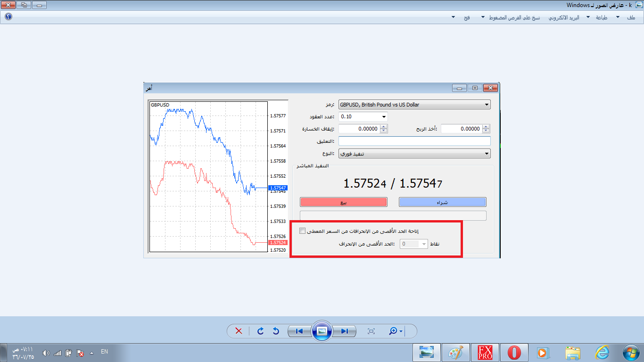Click the take profit spinner arrows
644x362 pixels.
(x=486, y=129)
